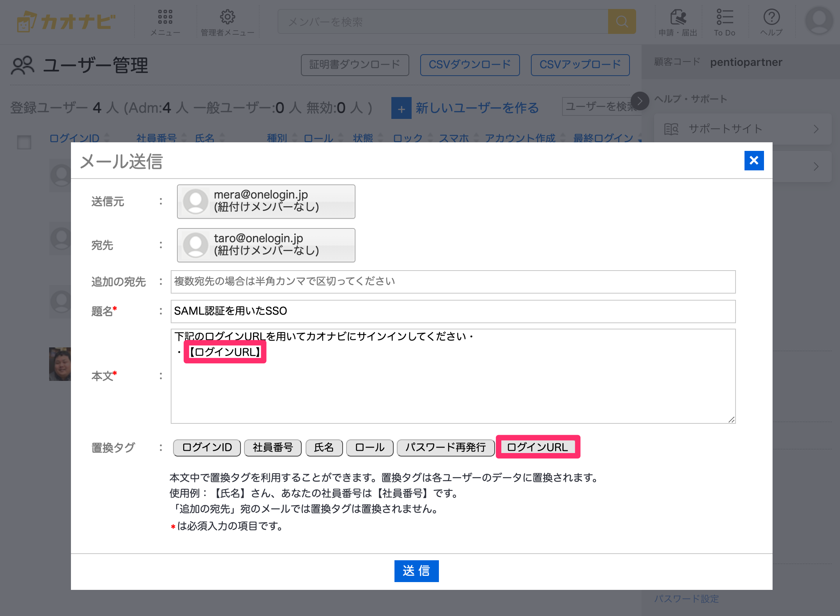The height and width of the screenshot is (616, 840).
Task: Click the ユーザー管理 people icon
Action: (23, 65)
